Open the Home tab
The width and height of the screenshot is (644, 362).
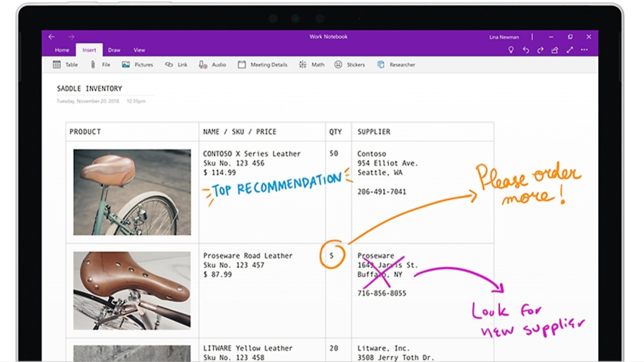tap(62, 50)
